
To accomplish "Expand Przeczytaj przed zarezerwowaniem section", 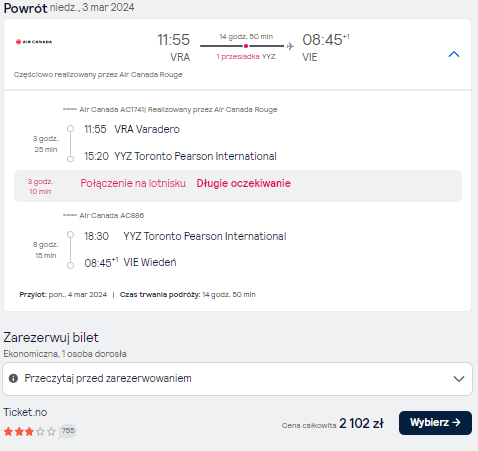I will tap(237, 379).
